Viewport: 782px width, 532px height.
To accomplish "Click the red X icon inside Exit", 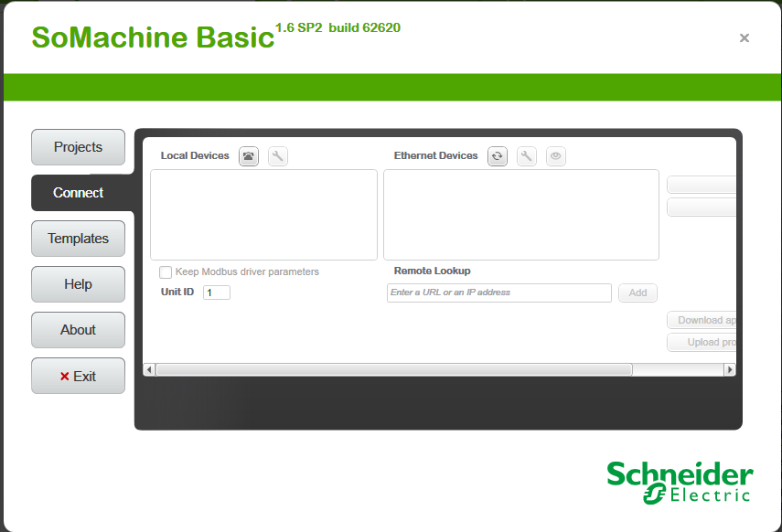I will pyautogui.click(x=62, y=376).
